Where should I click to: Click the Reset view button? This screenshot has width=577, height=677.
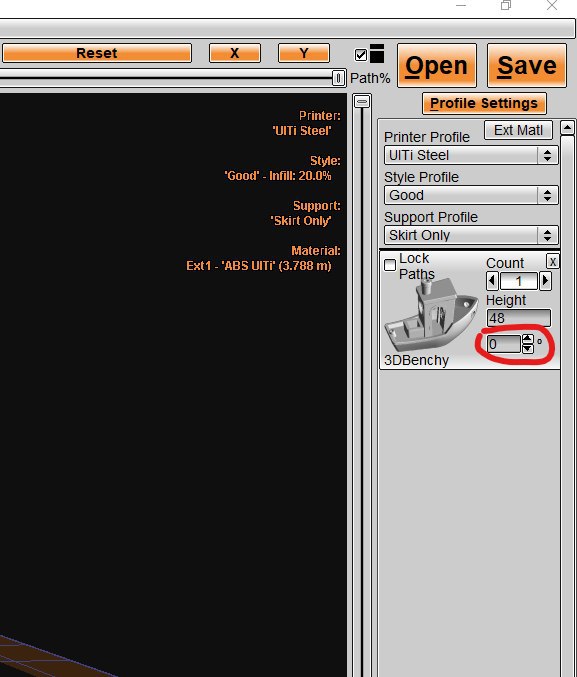[97, 53]
